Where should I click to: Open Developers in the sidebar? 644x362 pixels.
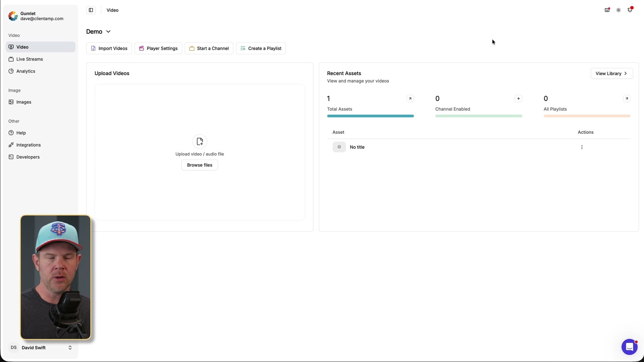tap(41, 157)
